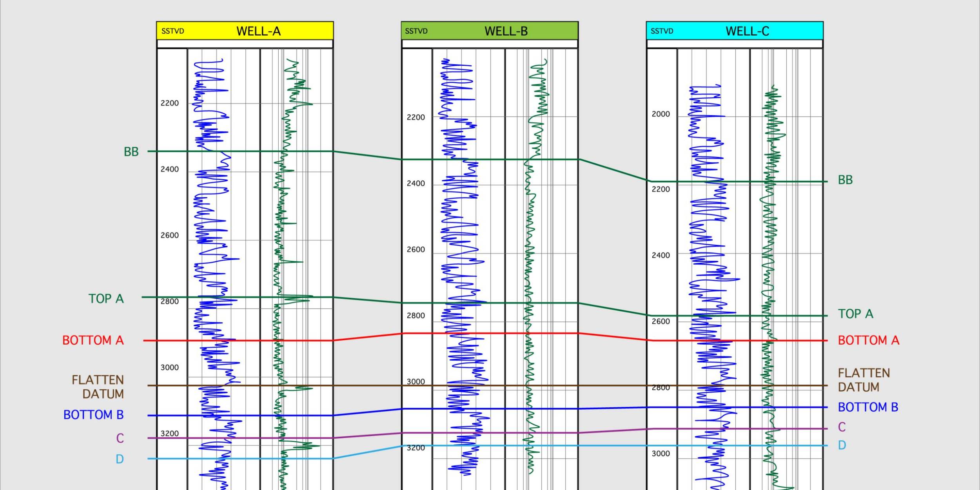Click the BB marker label right of WELL-C
980x490 pixels.
point(845,180)
